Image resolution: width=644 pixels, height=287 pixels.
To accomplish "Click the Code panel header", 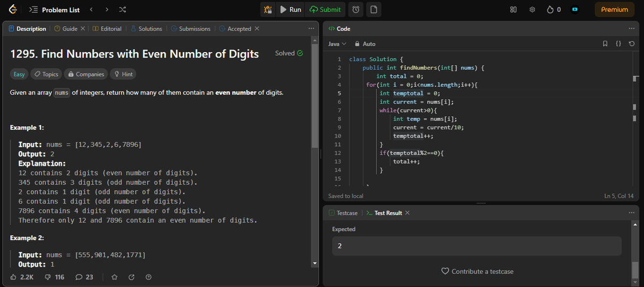I will click(x=339, y=28).
